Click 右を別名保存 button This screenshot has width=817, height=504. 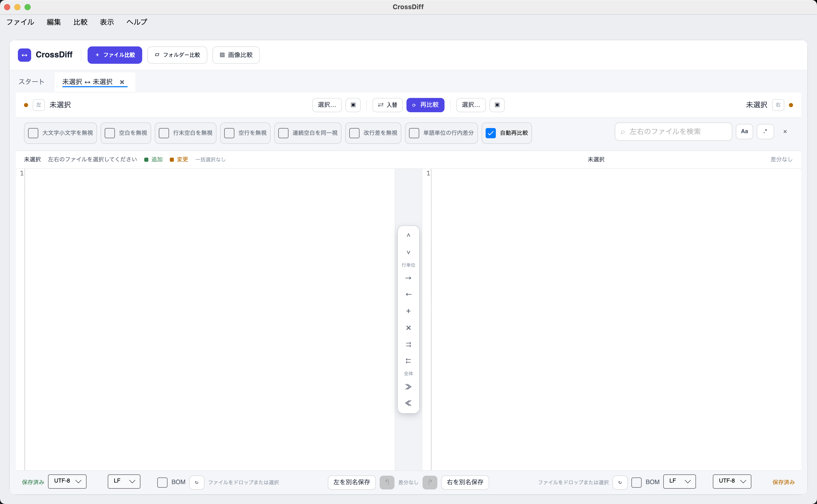coord(465,482)
